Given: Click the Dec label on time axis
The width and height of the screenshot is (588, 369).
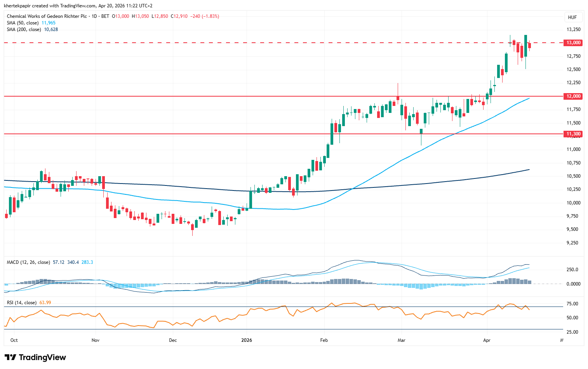Looking at the screenshot, I should 173,340.
